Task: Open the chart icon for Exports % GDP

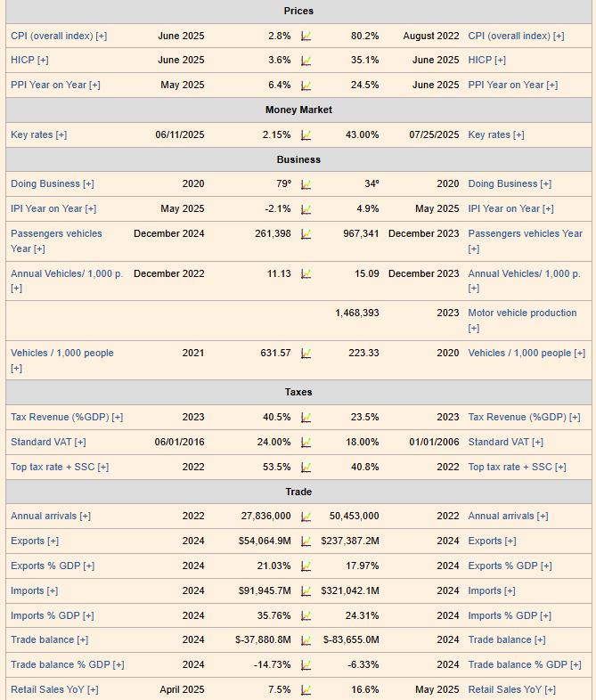Action: [306, 566]
